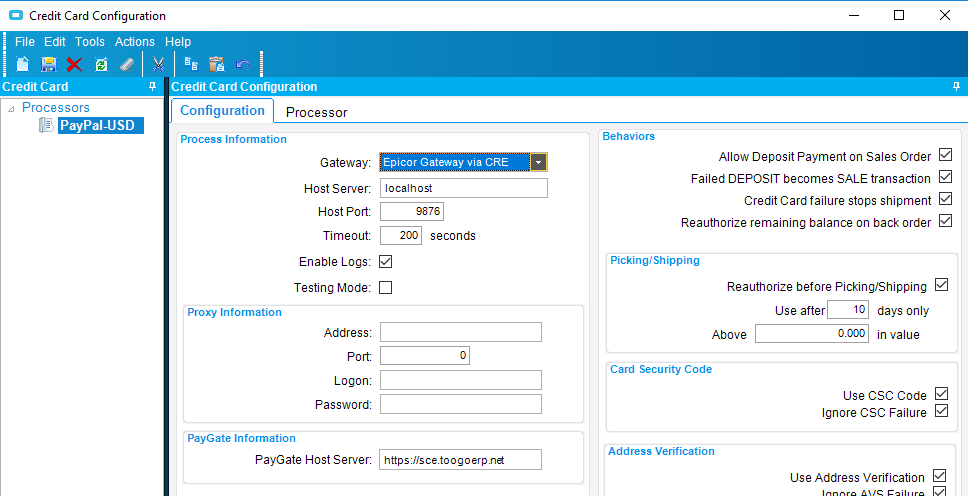Click the PayPal-USD processor icon
The width and height of the screenshot is (968, 496).
click(46, 126)
